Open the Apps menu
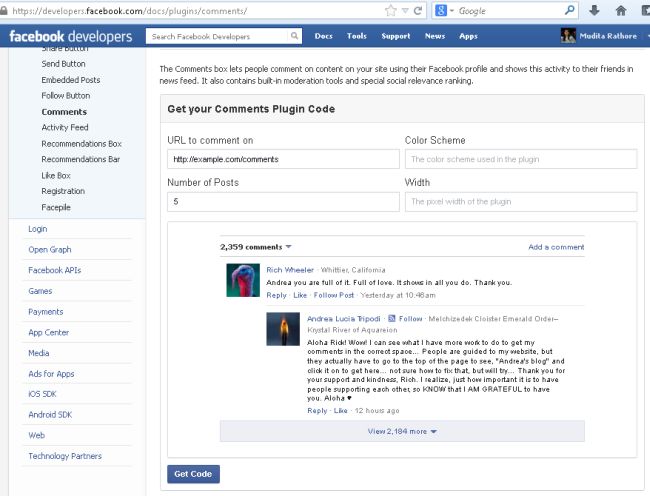This screenshot has height=496, width=650. point(468,36)
